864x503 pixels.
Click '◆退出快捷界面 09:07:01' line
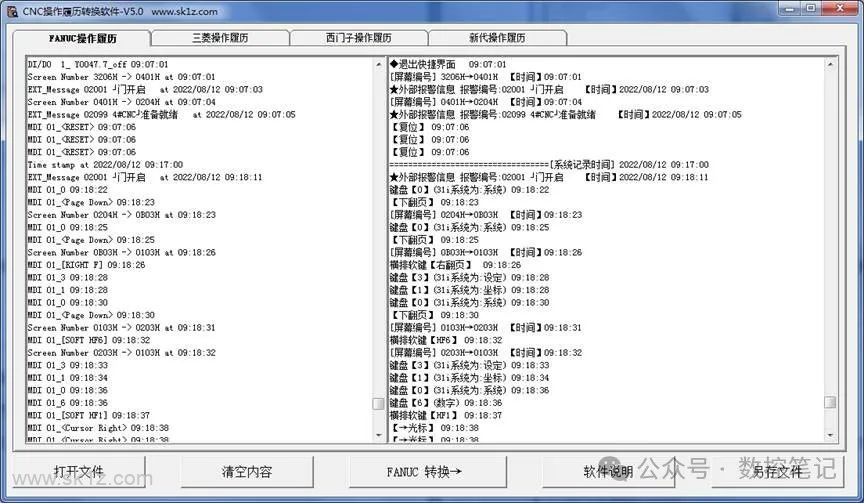coord(448,64)
